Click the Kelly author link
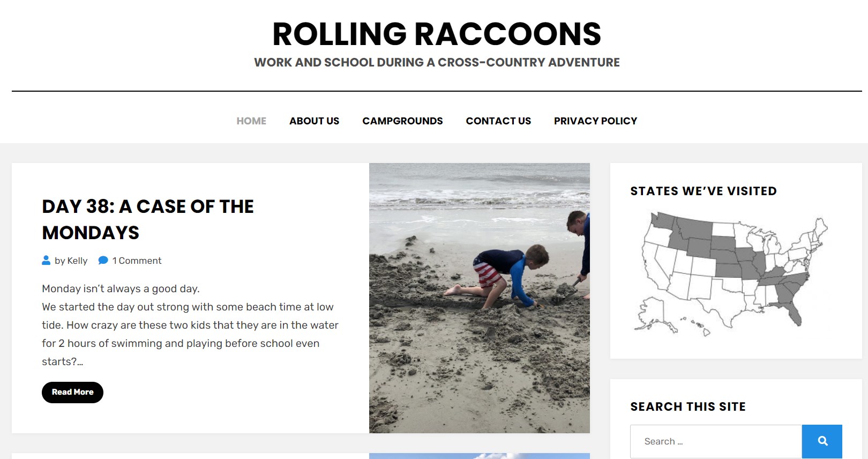Image resolution: width=868 pixels, height=459 pixels. pyautogui.click(x=77, y=261)
